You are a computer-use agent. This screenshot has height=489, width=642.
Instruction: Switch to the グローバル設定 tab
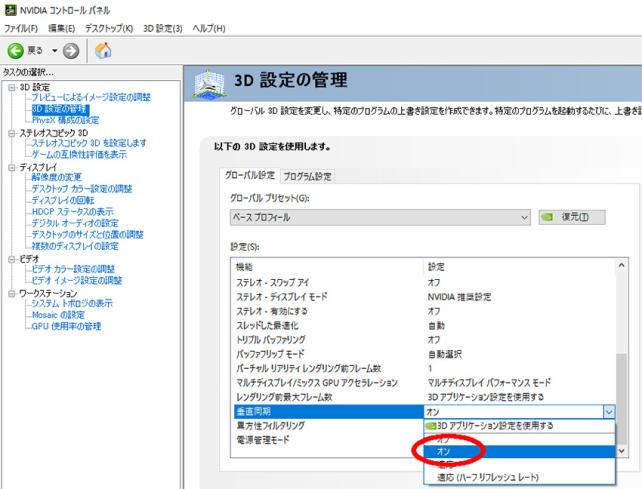(x=250, y=175)
